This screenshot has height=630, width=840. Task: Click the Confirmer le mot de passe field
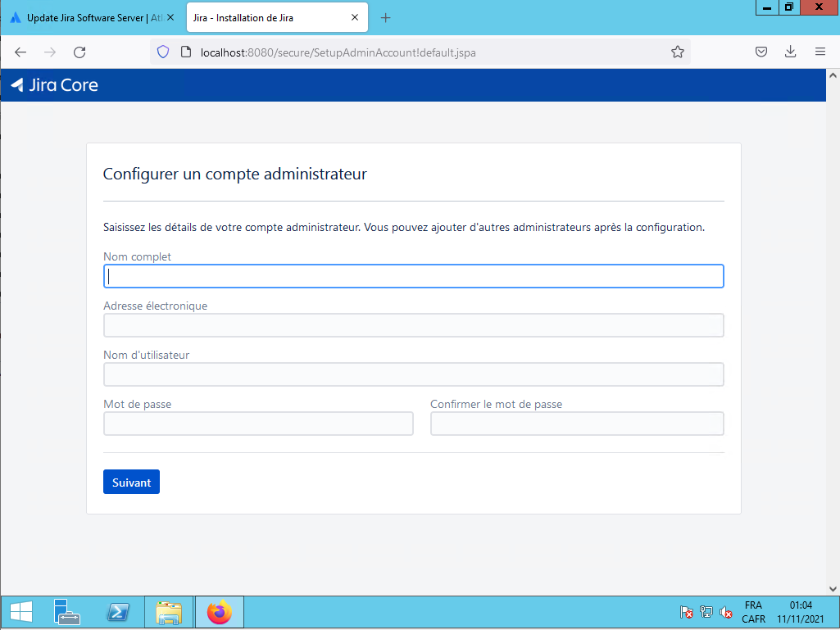click(576, 424)
